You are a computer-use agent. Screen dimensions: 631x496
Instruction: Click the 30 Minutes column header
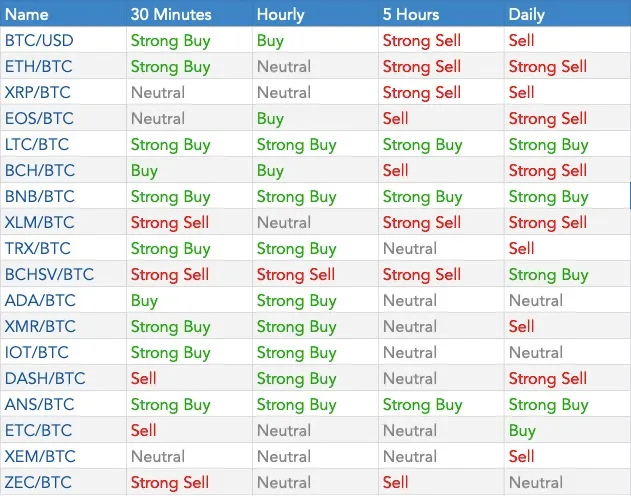pos(171,14)
